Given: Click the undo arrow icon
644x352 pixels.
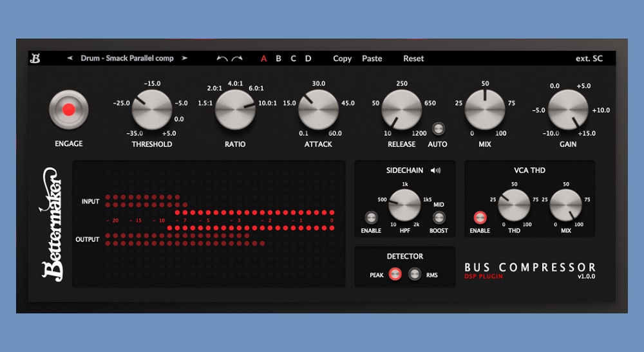Looking at the screenshot, I should [x=222, y=59].
